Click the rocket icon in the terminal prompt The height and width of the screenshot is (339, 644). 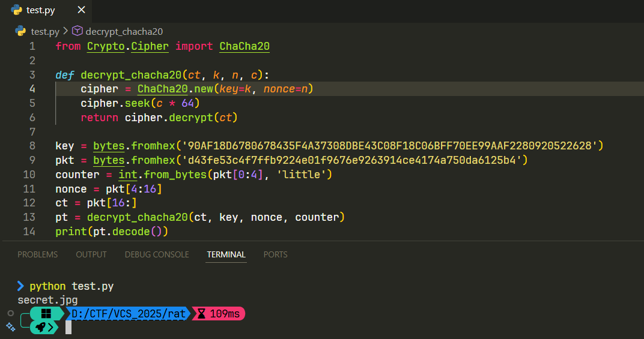pyautogui.click(x=40, y=327)
